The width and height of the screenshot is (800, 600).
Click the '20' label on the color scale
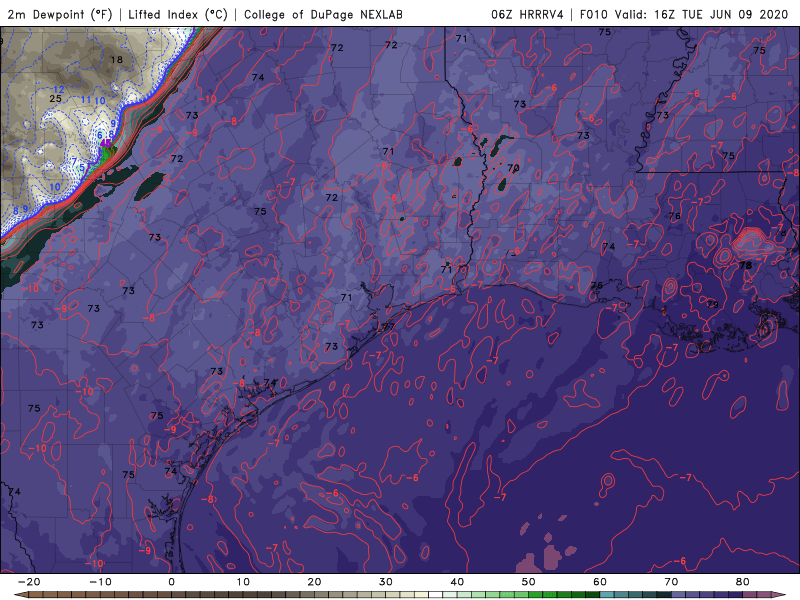click(x=314, y=582)
